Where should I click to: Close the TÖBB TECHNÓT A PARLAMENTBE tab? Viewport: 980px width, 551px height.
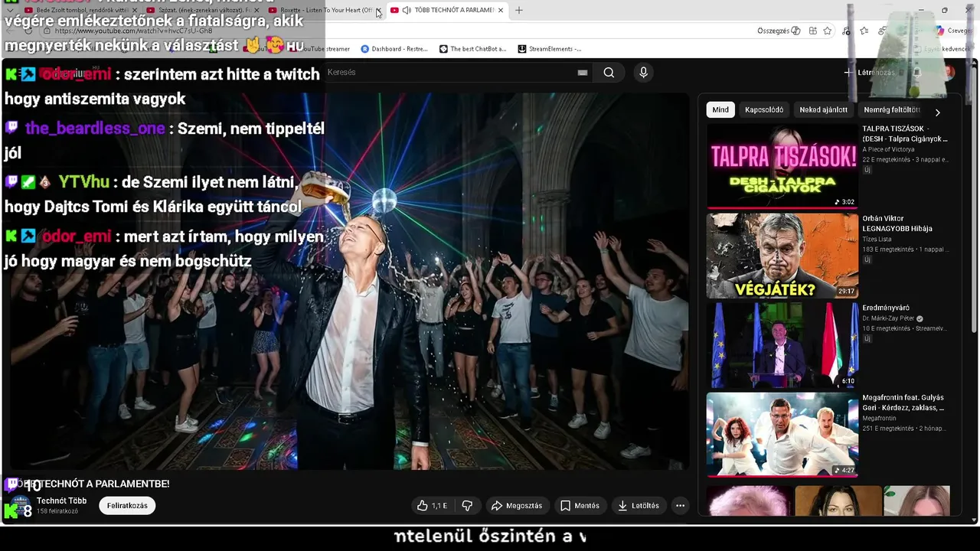(x=501, y=10)
